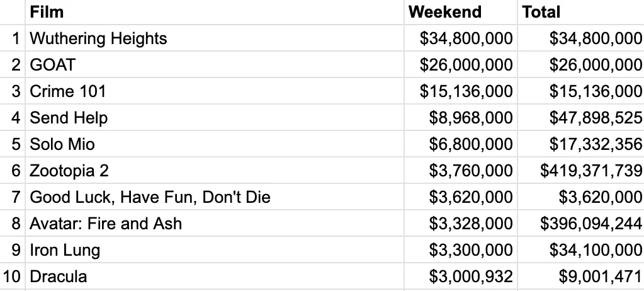Viewport: 644px width, 291px height.
Task: Click the Film column header
Action: pyautogui.click(x=47, y=12)
